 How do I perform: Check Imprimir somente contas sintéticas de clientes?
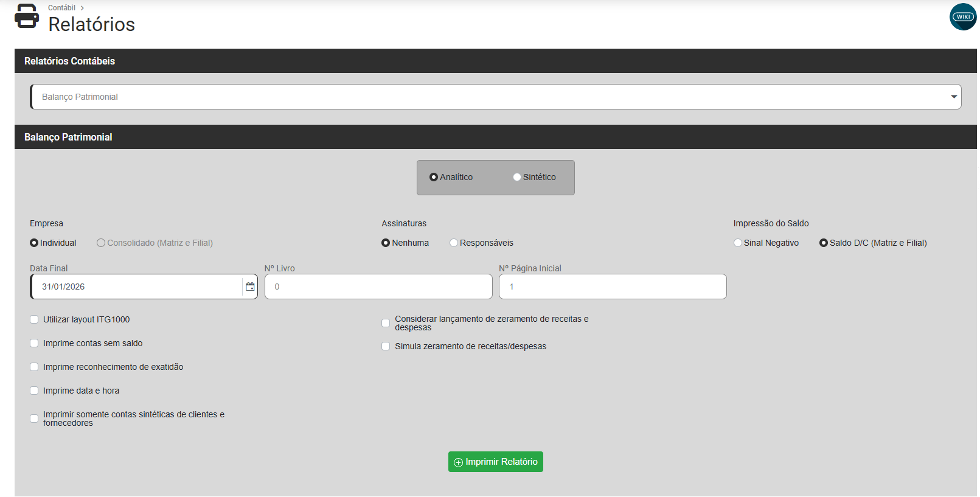(x=34, y=419)
